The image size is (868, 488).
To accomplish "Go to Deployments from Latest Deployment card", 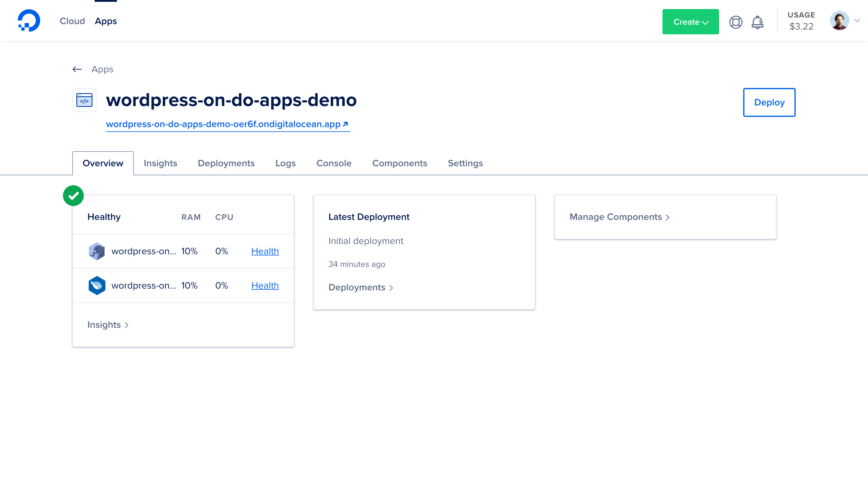I will pyautogui.click(x=360, y=287).
